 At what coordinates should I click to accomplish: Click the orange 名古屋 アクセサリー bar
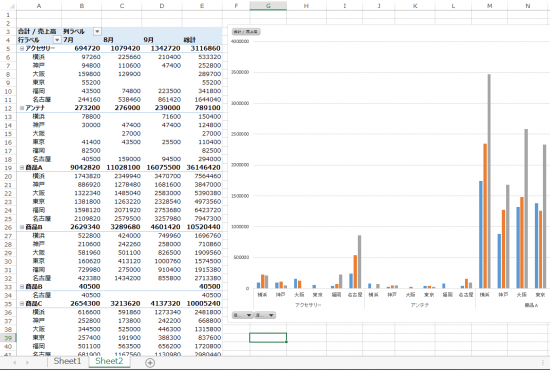click(x=355, y=272)
